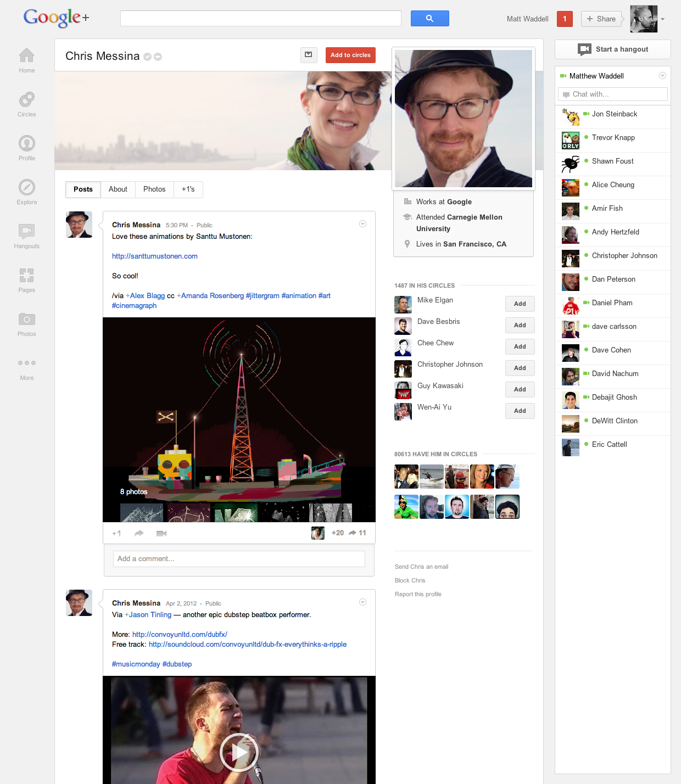Image resolution: width=681 pixels, height=784 pixels.
Task: Switch to the About tab
Action: [118, 189]
